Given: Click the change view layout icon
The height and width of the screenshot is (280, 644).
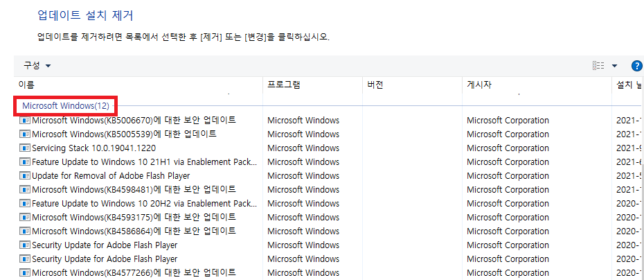Looking at the screenshot, I should [598, 66].
